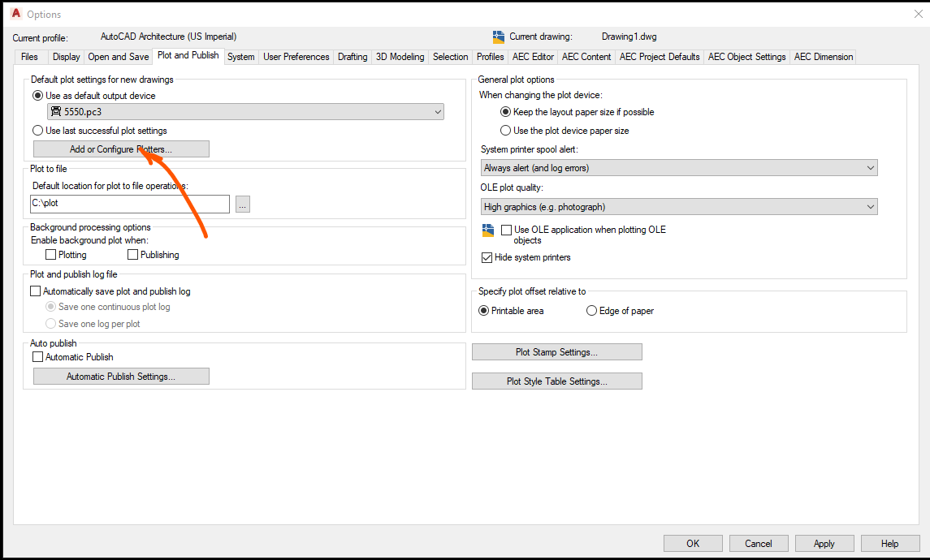Screen dimensions: 930x560
Task: Switch to the 3D Modeling tab
Action: [400, 57]
